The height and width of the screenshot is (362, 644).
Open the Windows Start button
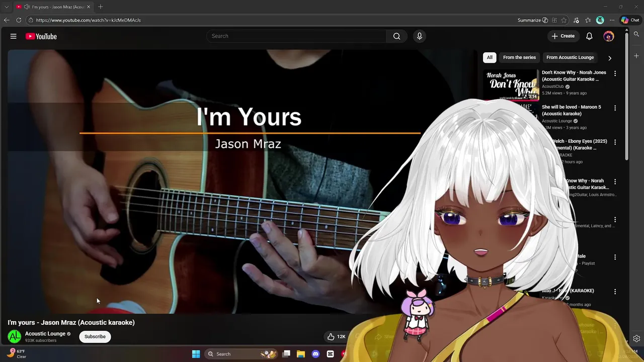[196, 354]
